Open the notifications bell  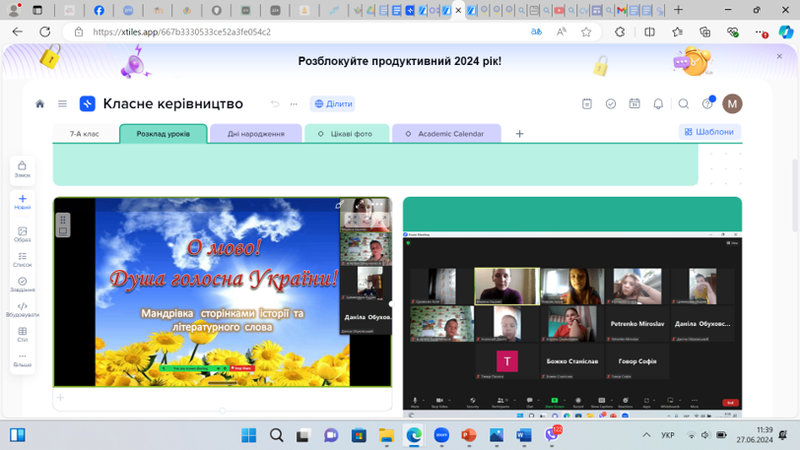658,104
